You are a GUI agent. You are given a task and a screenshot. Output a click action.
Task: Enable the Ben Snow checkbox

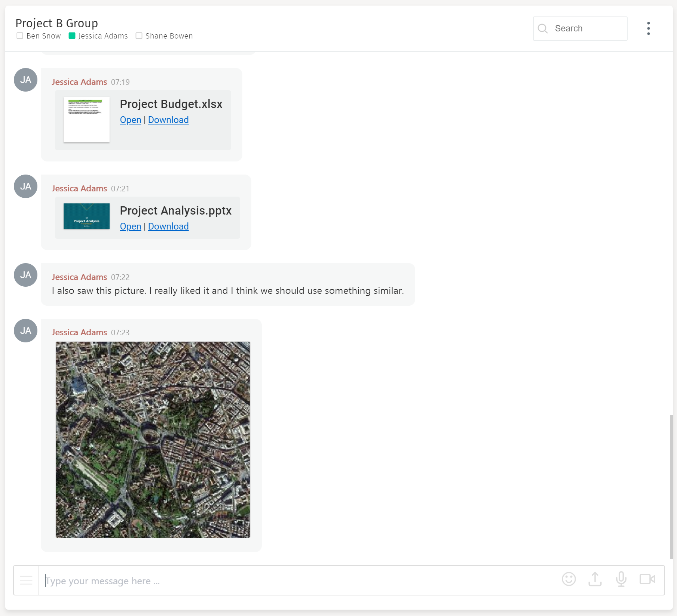20,36
